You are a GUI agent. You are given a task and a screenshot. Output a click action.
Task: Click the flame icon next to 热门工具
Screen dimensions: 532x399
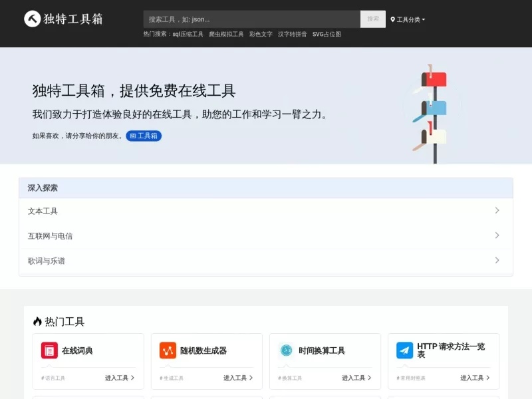[x=37, y=321]
